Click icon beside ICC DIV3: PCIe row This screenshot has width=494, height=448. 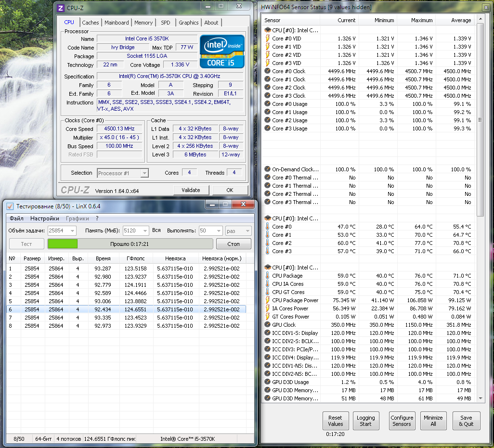coord(268,349)
